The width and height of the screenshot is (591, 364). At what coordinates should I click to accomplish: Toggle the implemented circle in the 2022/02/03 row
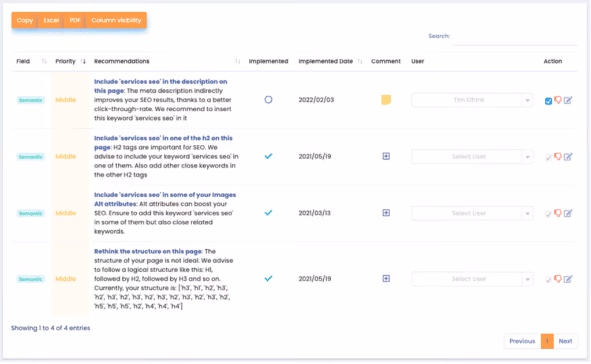tap(268, 100)
